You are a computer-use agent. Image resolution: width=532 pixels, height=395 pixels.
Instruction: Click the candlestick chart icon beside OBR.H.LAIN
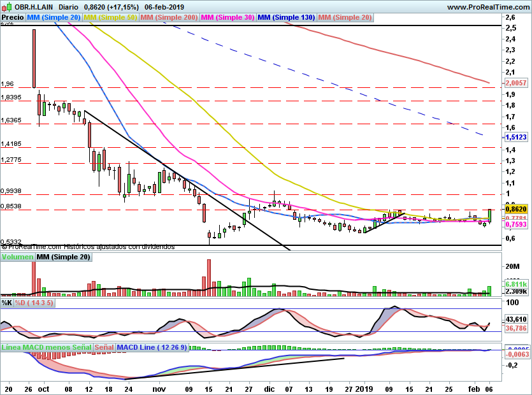(x=6, y=6)
